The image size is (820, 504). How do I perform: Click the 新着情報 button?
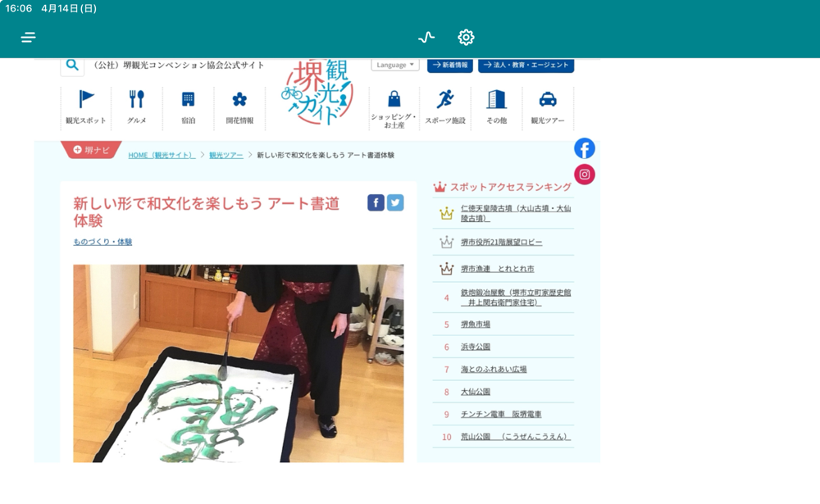point(449,66)
